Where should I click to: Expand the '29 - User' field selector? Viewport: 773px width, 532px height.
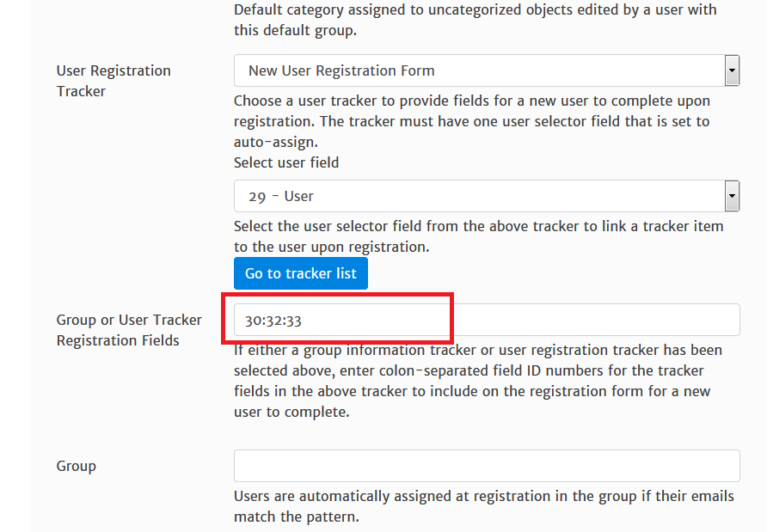click(478, 196)
